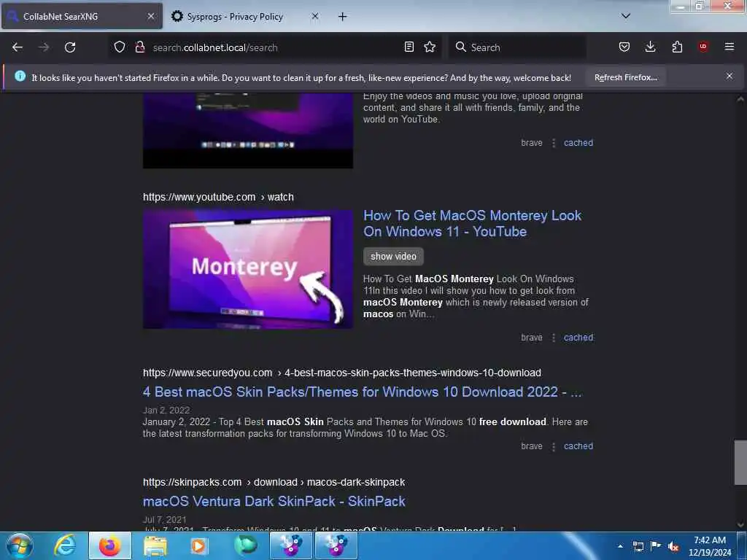
Task: Open 4 Best macOS Skin Packs link
Action: [362, 392]
